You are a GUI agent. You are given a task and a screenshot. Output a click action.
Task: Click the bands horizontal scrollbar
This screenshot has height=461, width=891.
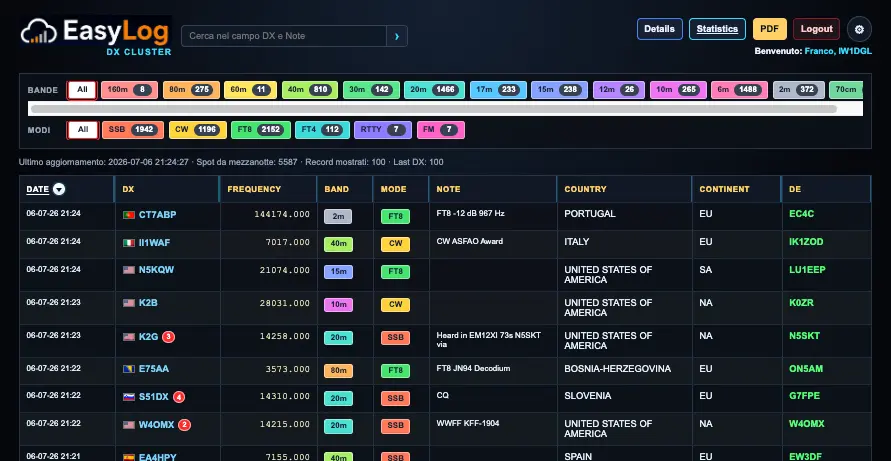coord(433,109)
